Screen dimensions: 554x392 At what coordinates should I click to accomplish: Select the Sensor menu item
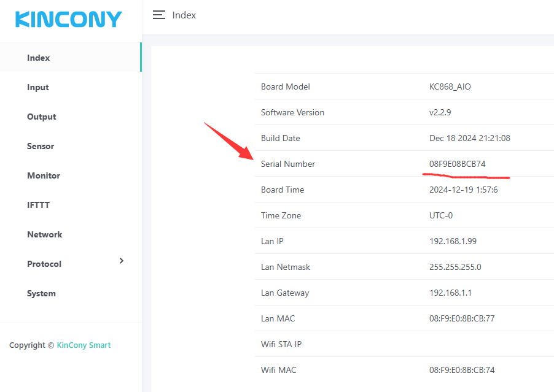click(41, 146)
